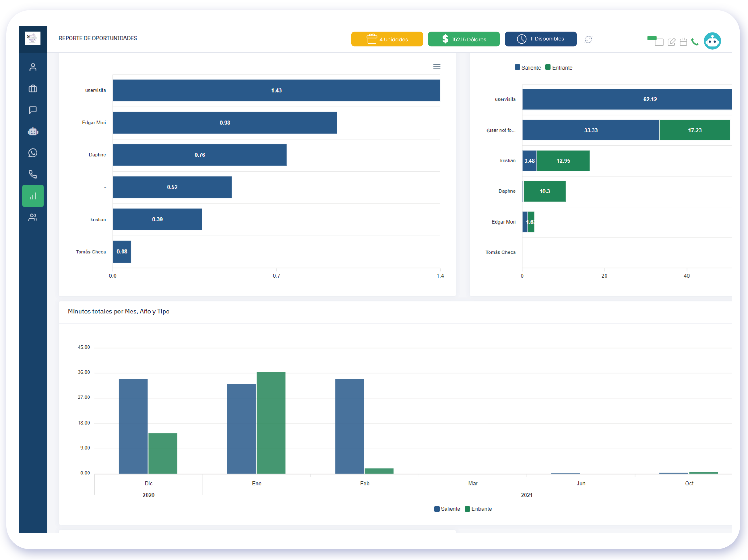Click the REPORTE DE OPORTUNIDADES title

click(98, 38)
